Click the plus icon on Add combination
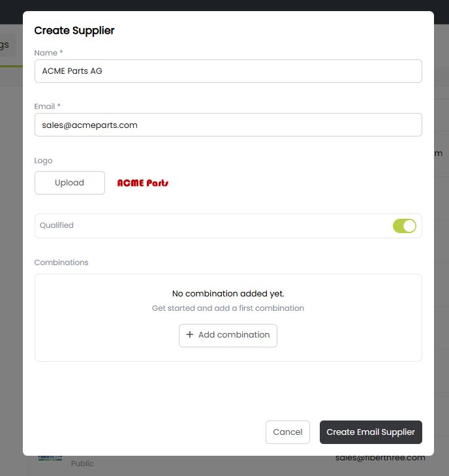Image resolution: width=449 pixels, height=476 pixels. click(x=190, y=335)
